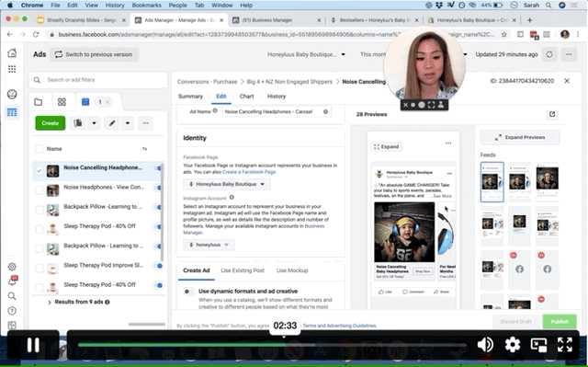This screenshot has width=588, height=367.
Task: Check the Sleep Therapy Pod Improve Sl ad checkbox
Action: [x=39, y=269]
